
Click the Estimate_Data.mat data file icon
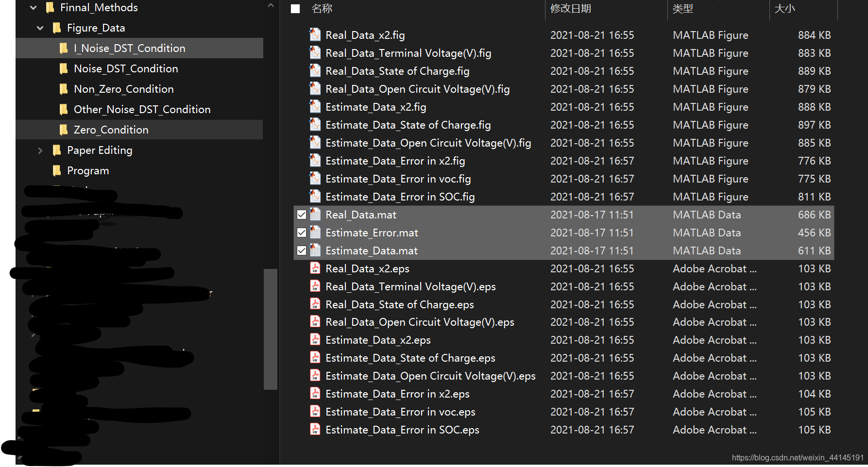[315, 250]
